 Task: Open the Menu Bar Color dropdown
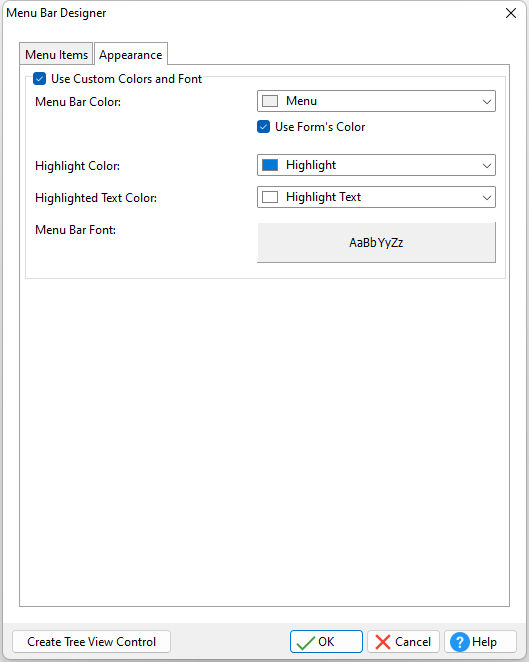point(376,101)
